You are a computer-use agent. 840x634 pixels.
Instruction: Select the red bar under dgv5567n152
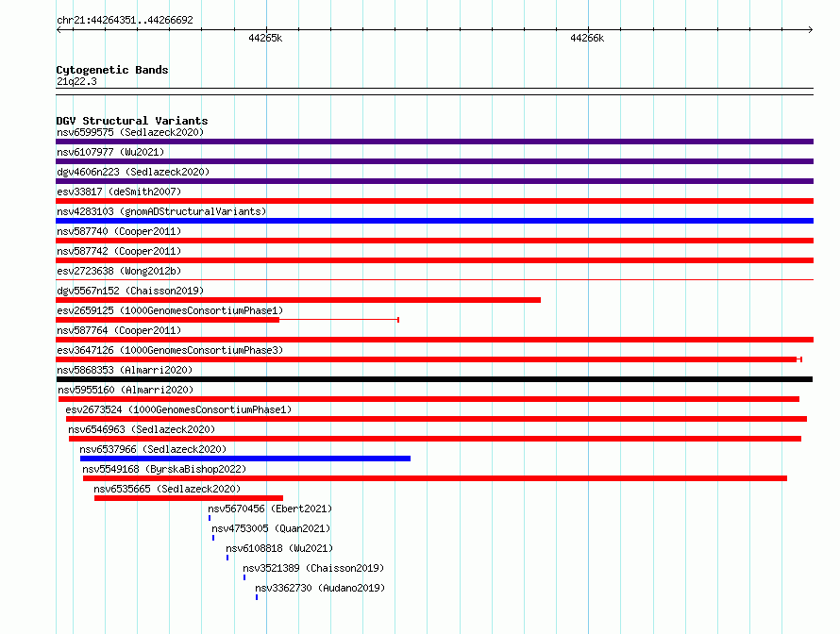pos(298,300)
